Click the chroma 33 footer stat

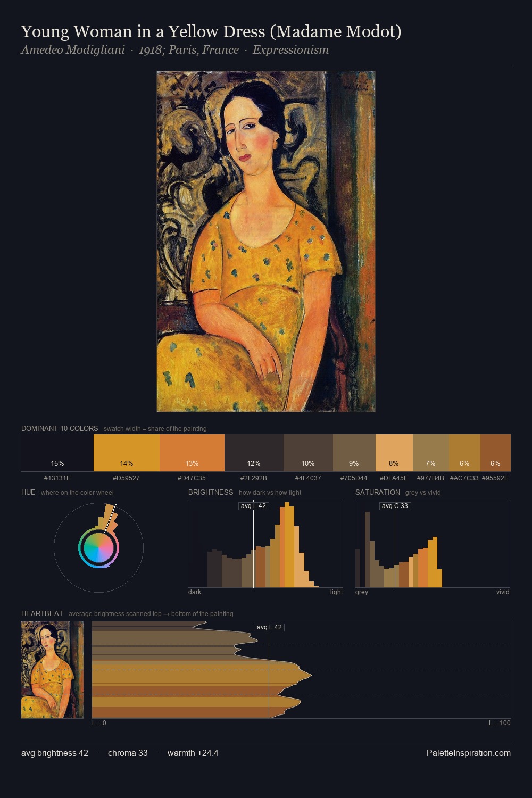pyautogui.click(x=128, y=753)
